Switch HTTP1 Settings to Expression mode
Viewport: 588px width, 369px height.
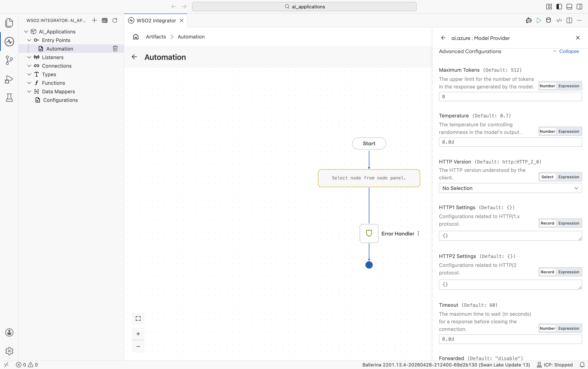(x=569, y=223)
